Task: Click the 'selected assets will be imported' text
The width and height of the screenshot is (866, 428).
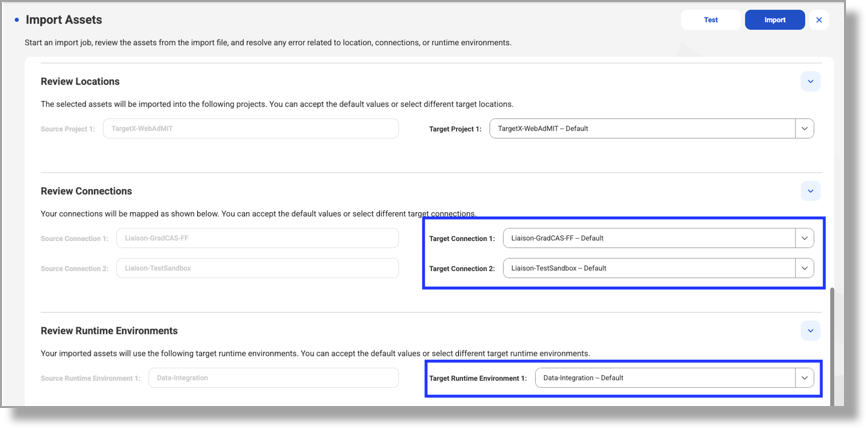Action: point(277,104)
